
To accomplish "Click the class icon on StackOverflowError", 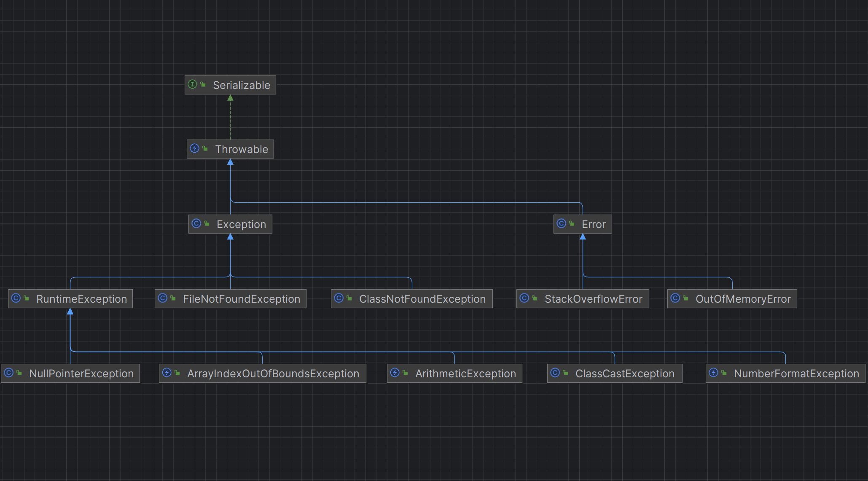I will (524, 298).
